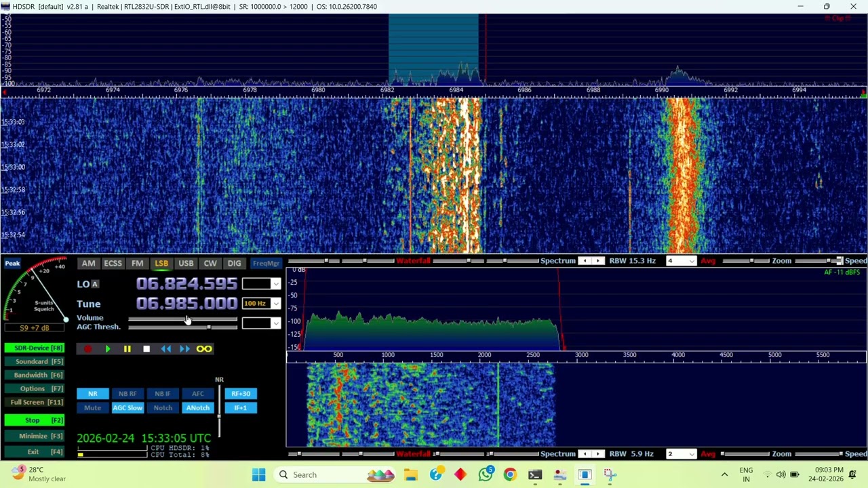Toggle the IF+1 gain button

241,408
